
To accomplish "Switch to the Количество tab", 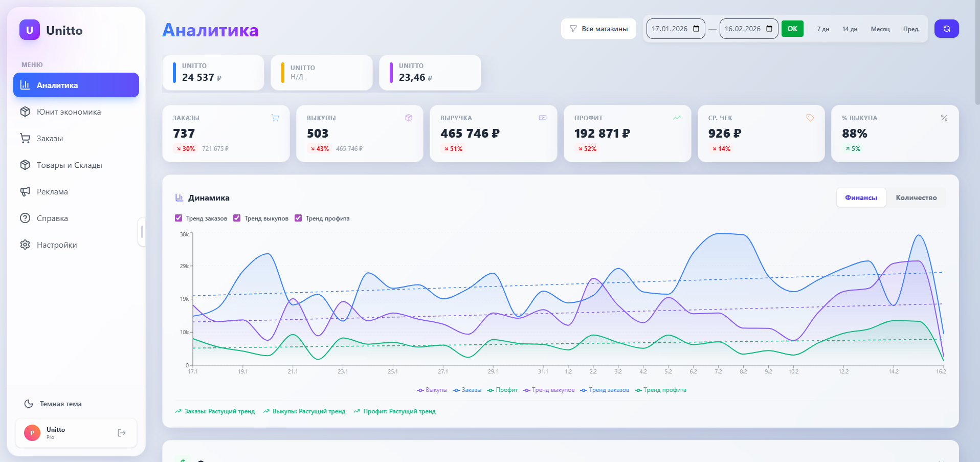I will click(916, 197).
